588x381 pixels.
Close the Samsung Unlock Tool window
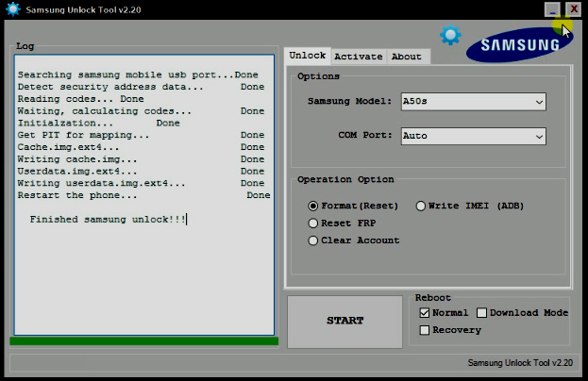pos(574,9)
